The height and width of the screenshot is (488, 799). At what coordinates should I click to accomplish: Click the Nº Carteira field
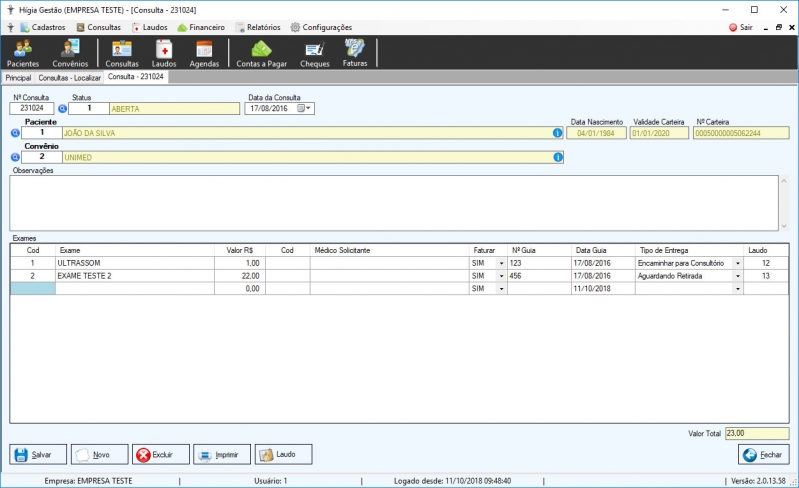coord(741,133)
